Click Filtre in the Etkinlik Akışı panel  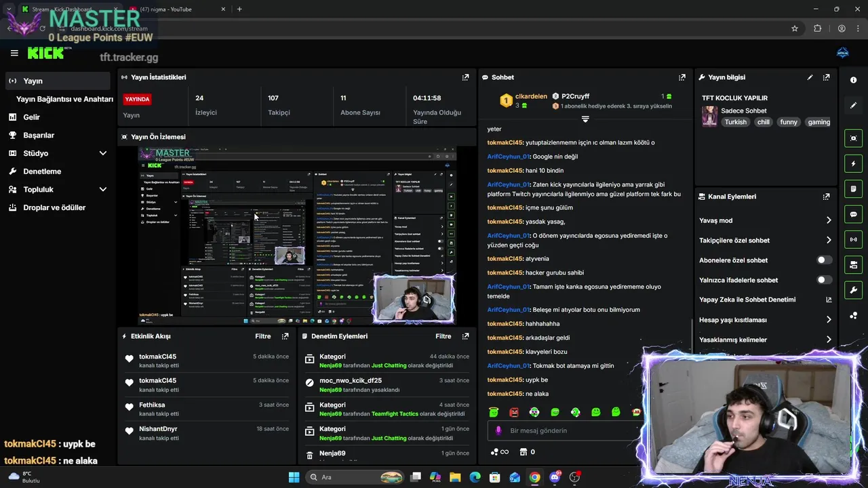coord(263,336)
